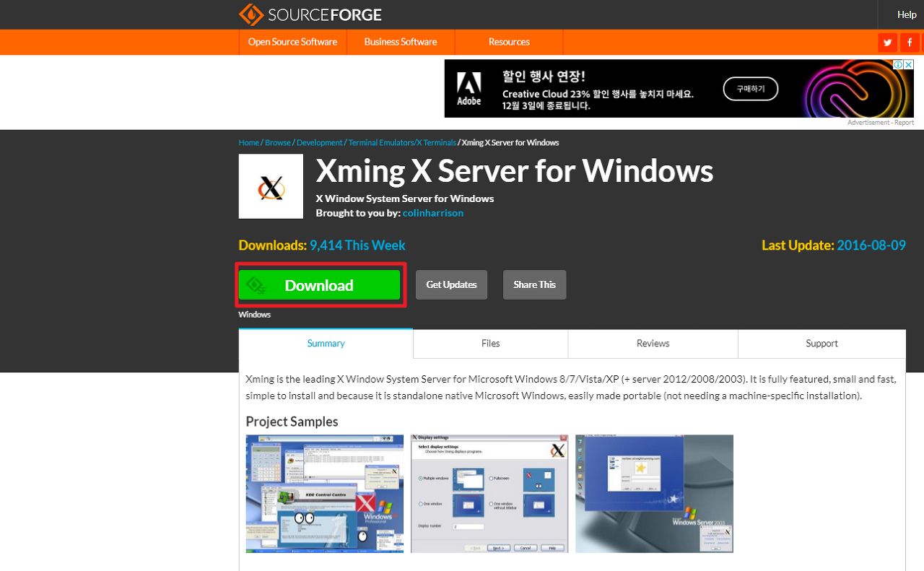Open the Business Software menu
This screenshot has width=924, height=571.
click(401, 42)
